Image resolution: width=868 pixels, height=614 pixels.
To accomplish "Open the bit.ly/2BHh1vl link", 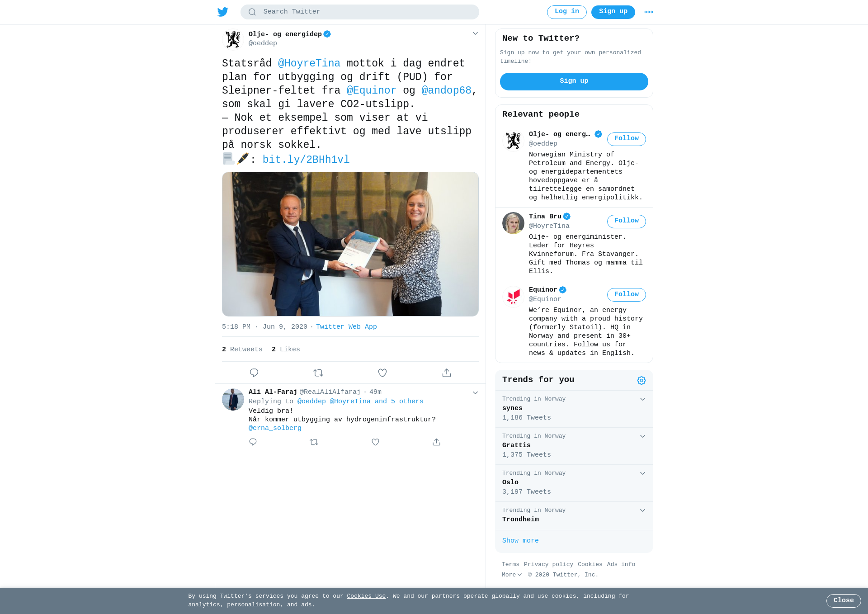I will (x=306, y=159).
